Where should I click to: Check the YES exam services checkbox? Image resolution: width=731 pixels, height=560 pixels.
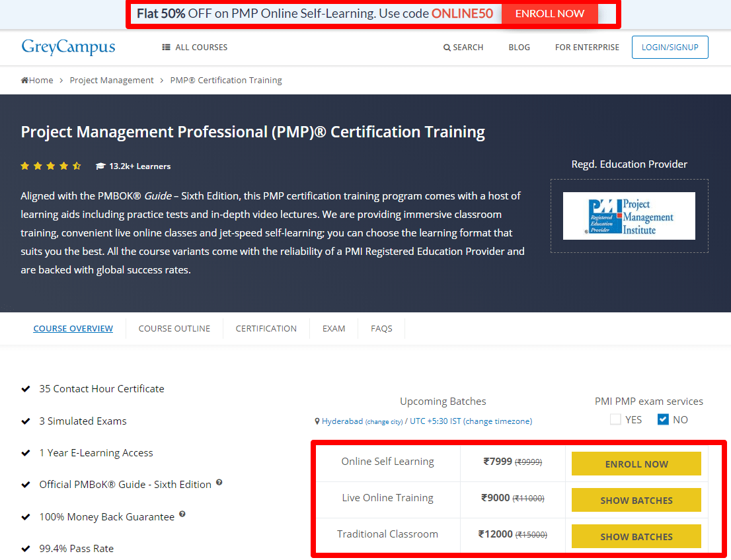pos(615,419)
